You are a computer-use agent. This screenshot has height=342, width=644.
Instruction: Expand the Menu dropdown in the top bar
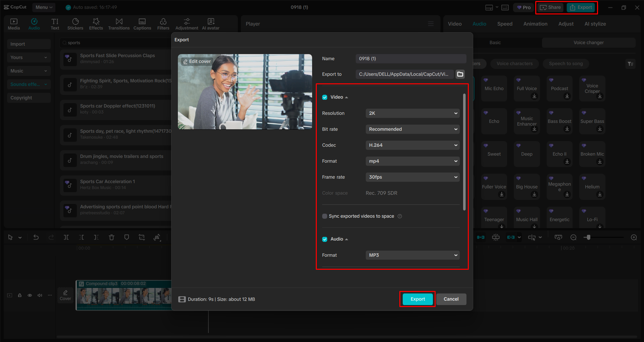point(44,7)
